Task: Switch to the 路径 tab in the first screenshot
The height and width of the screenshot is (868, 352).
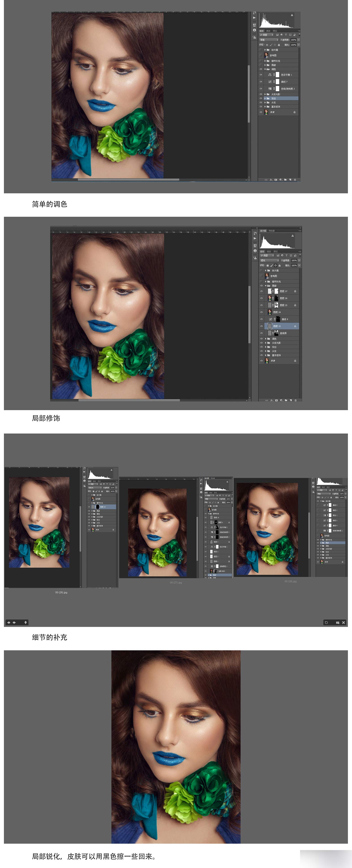Action: coord(275,31)
